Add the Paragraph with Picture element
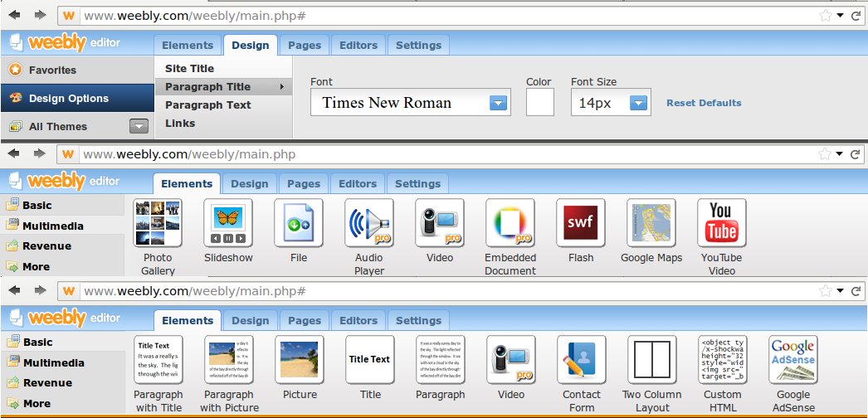This screenshot has width=868, height=418. (229, 359)
